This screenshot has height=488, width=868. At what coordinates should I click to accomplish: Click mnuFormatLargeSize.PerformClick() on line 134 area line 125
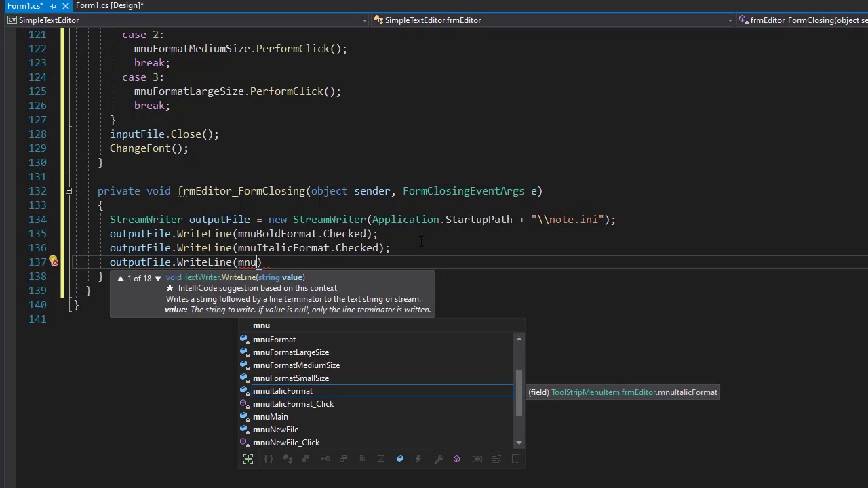click(235, 91)
